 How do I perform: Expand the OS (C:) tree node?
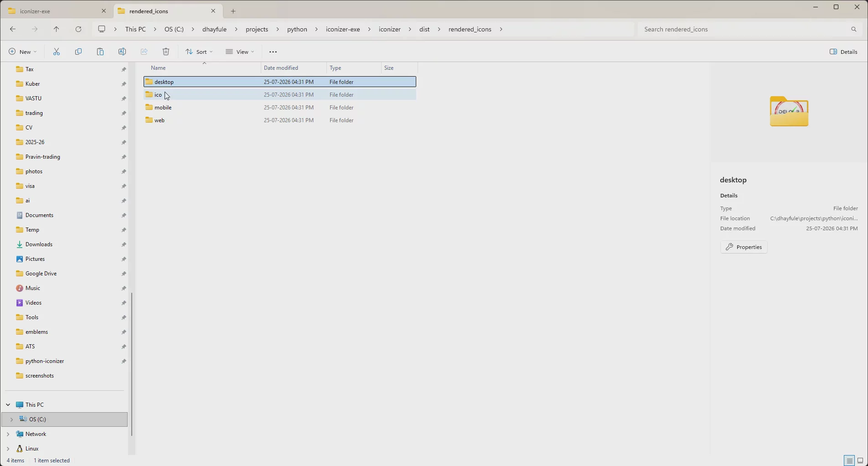11,419
